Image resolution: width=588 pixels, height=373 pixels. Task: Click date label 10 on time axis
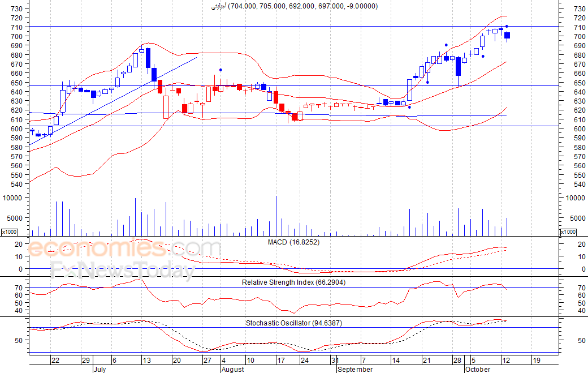point(250,360)
